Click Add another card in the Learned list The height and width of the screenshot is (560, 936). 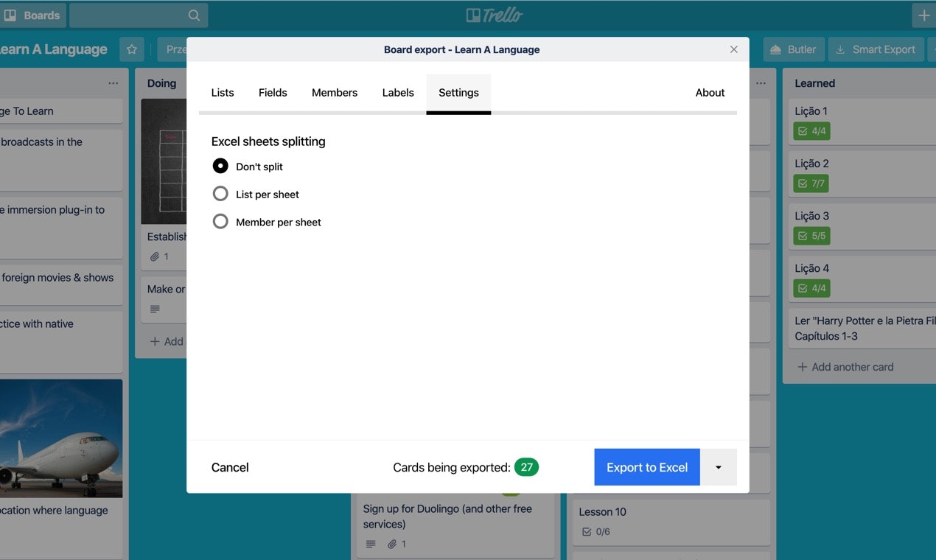pos(845,366)
